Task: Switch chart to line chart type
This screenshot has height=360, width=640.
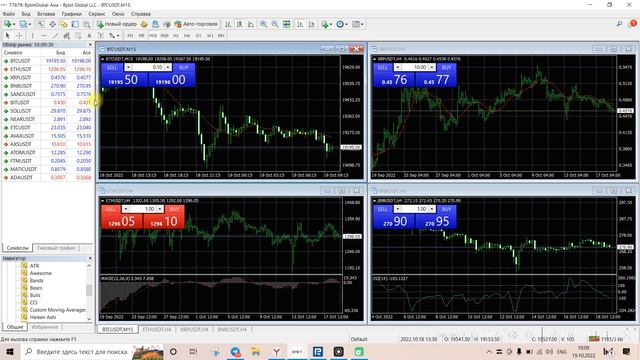Action: tap(251, 24)
